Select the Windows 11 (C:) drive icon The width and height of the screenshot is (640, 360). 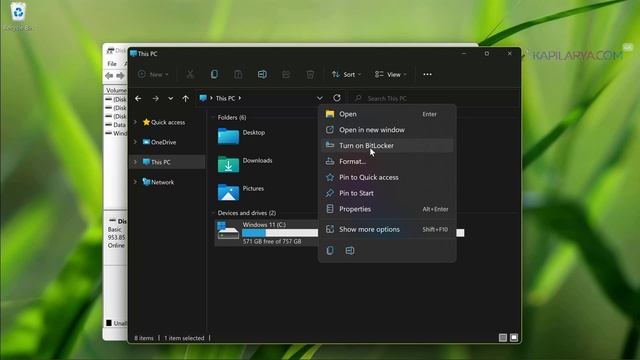coord(228,231)
